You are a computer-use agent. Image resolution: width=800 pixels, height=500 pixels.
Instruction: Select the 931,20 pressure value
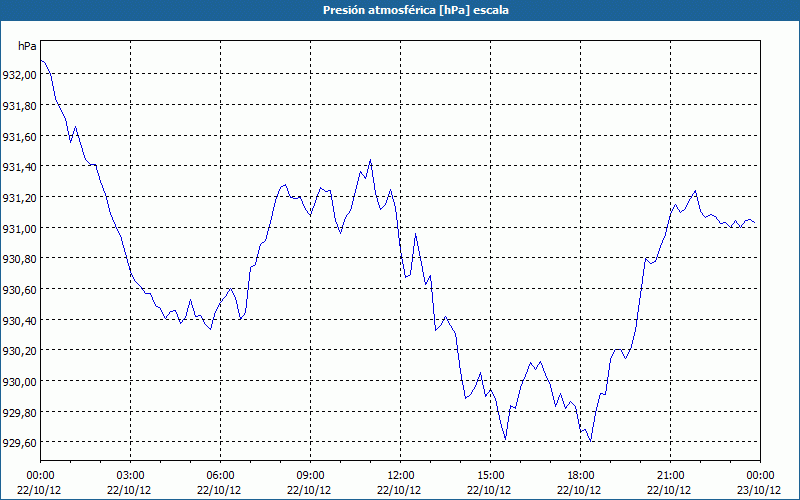[x=19, y=197]
